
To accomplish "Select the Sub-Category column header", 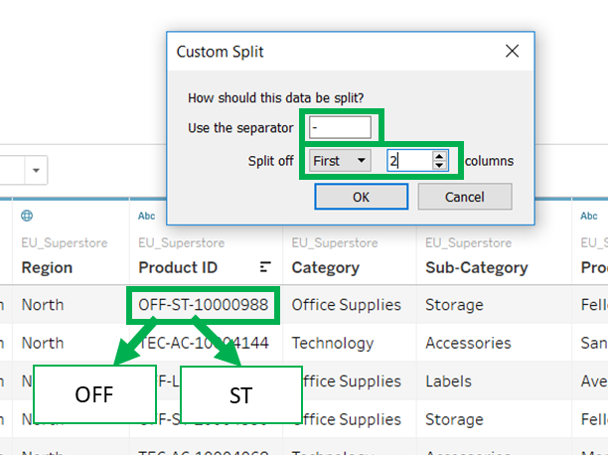I will [x=476, y=268].
